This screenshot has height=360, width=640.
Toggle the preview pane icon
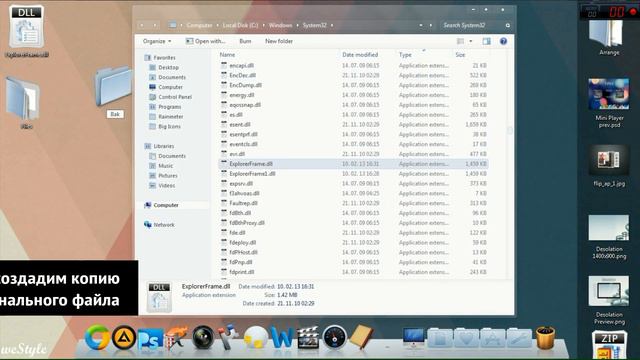[x=487, y=41]
